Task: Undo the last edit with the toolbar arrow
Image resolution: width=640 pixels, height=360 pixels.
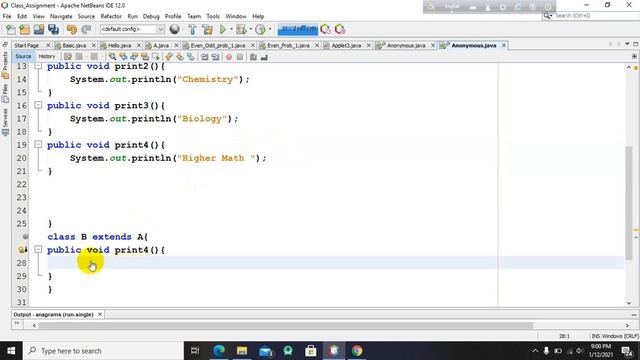Action: click(72, 29)
